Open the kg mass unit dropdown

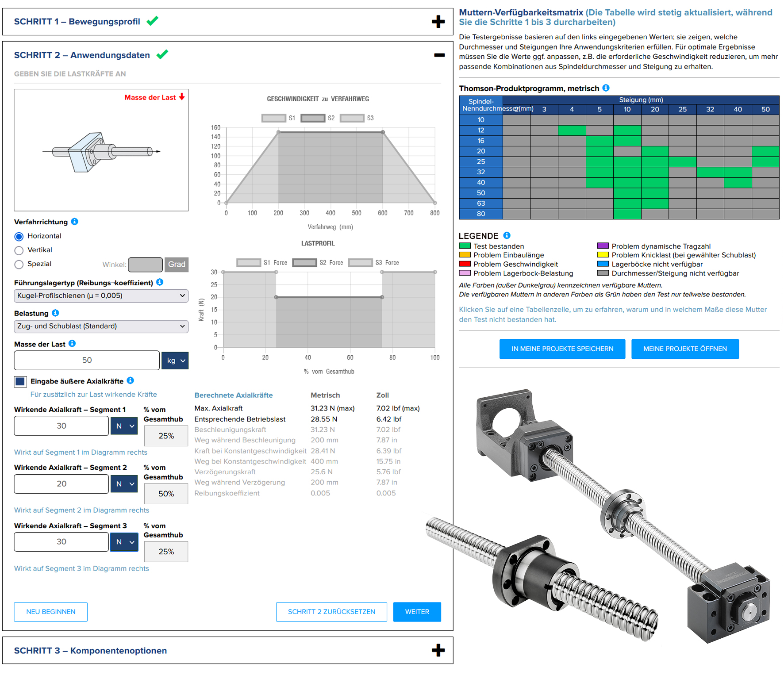click(x=175, y=361)
